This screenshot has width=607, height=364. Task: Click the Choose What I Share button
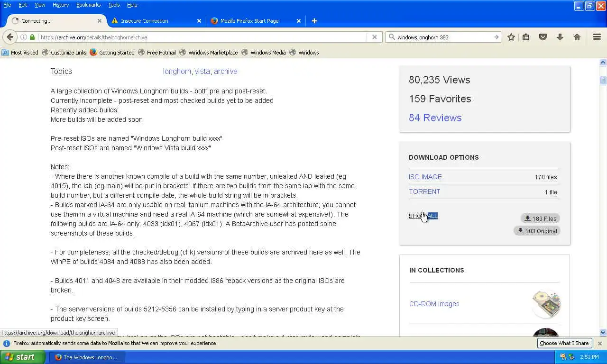click(x=564, y=343)
